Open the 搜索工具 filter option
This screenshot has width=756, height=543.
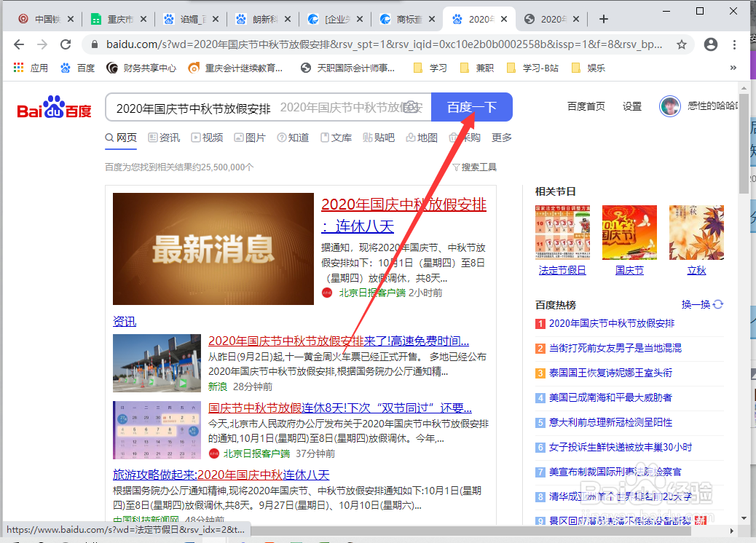click(x=474, y=167)
